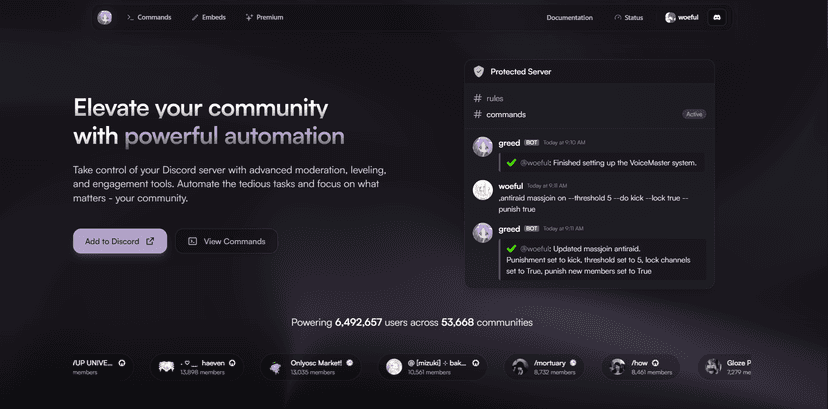The width and height of the screenshot is (828, 409).
Task: Click the badge icon next to Onlyosc Market
Action: coord(350,363)
